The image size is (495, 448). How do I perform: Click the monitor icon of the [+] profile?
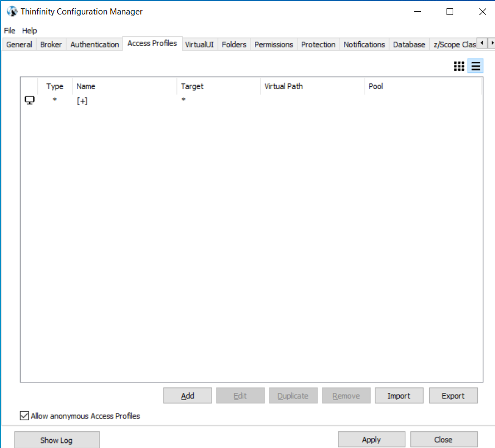(x=30, y=100)
